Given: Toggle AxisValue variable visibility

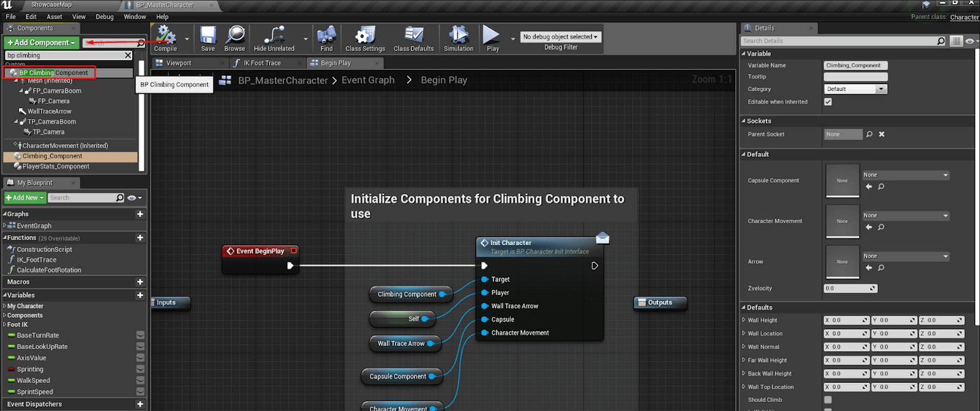Looking at the screenshot, I should (141, 358).
